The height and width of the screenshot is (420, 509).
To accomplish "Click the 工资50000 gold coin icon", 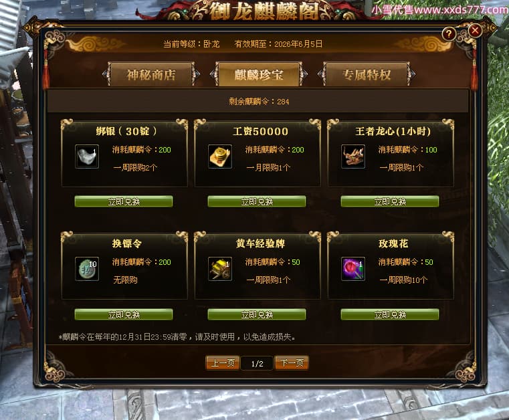I will click(220, 156).
